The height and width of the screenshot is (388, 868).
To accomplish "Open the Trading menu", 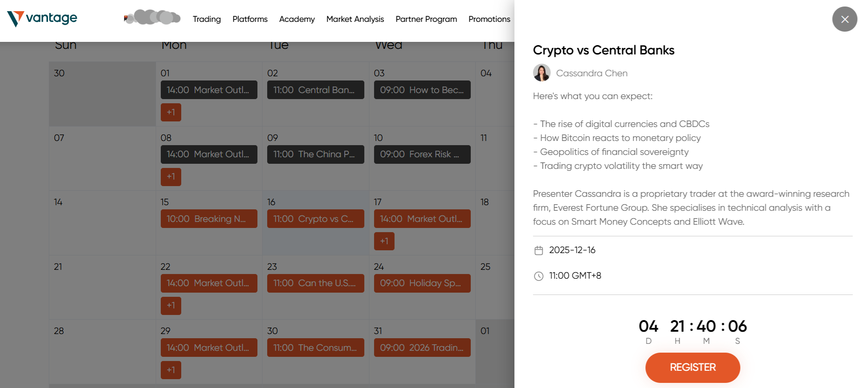I will [207, 19].
